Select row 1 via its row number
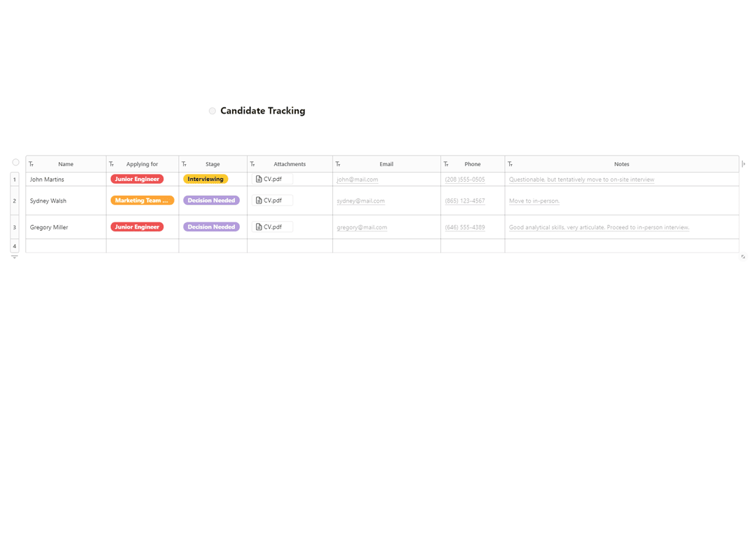 pyautogui.click(x=15, y=180)
